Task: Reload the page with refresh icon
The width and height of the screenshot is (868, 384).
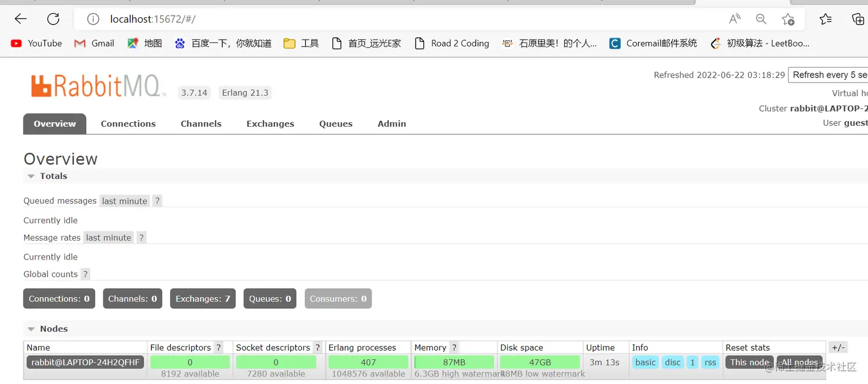Action: (53, 19)
